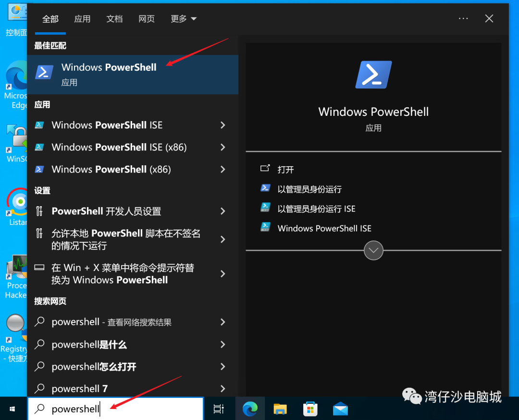This screenshot has height=420, width=519.
Task: Click the search icon beside powershell 7
Action: pyautogui.click(x=40, y=388)
